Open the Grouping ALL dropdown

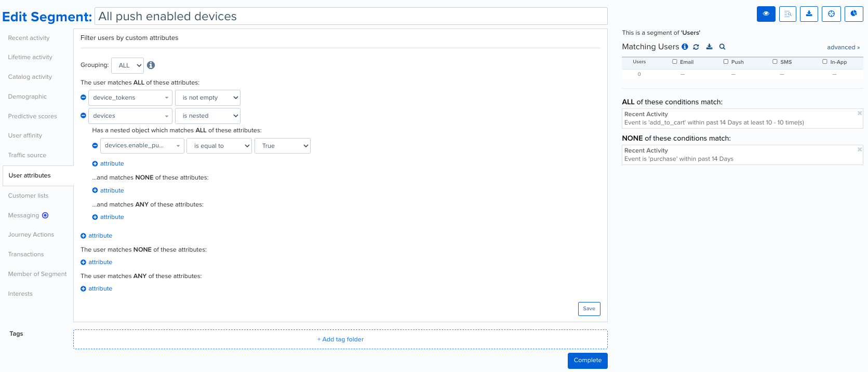click(128, 65)
